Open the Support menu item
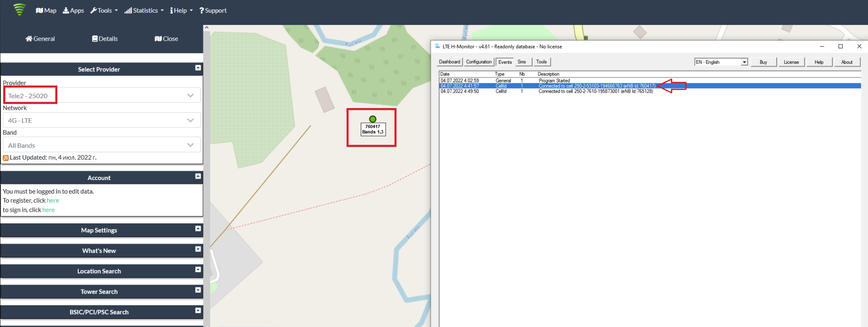868x327 pixels. (x=213, y=10)
